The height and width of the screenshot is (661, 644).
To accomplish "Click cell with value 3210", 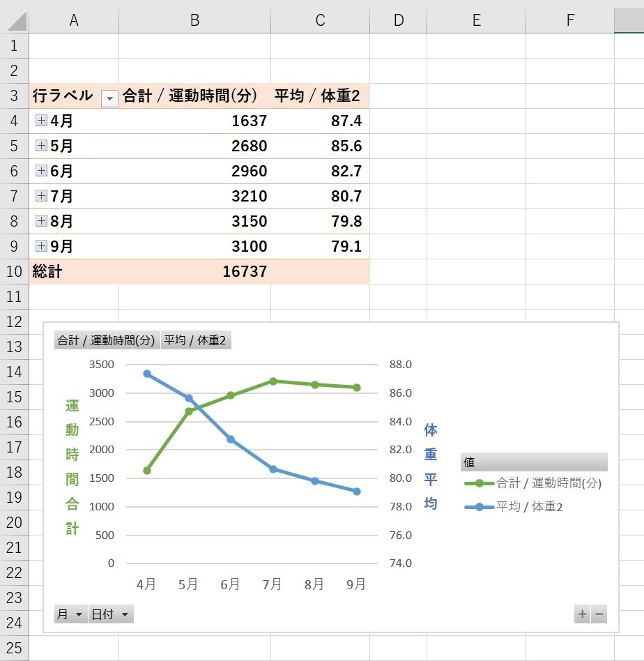I will tap(194, 196).
